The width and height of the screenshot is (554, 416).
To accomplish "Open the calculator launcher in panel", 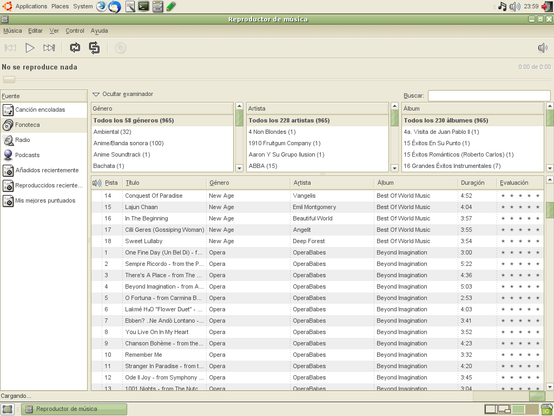I will pos(158,6).
